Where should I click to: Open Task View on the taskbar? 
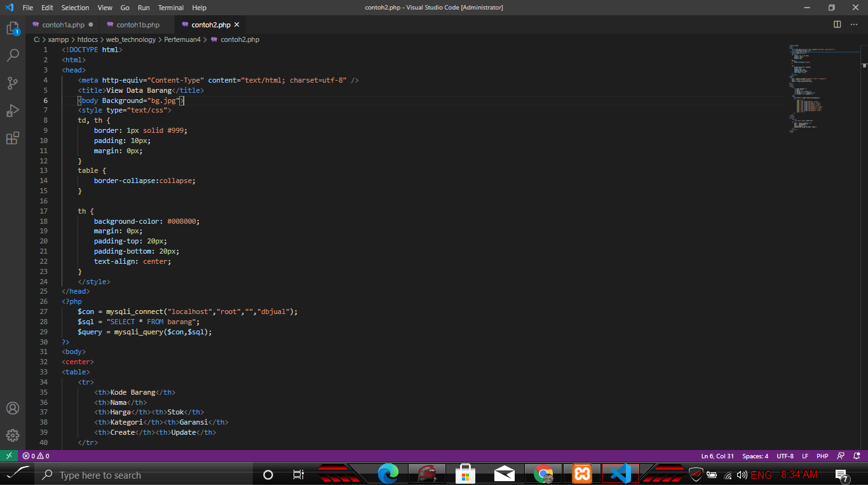pos(298,475)
